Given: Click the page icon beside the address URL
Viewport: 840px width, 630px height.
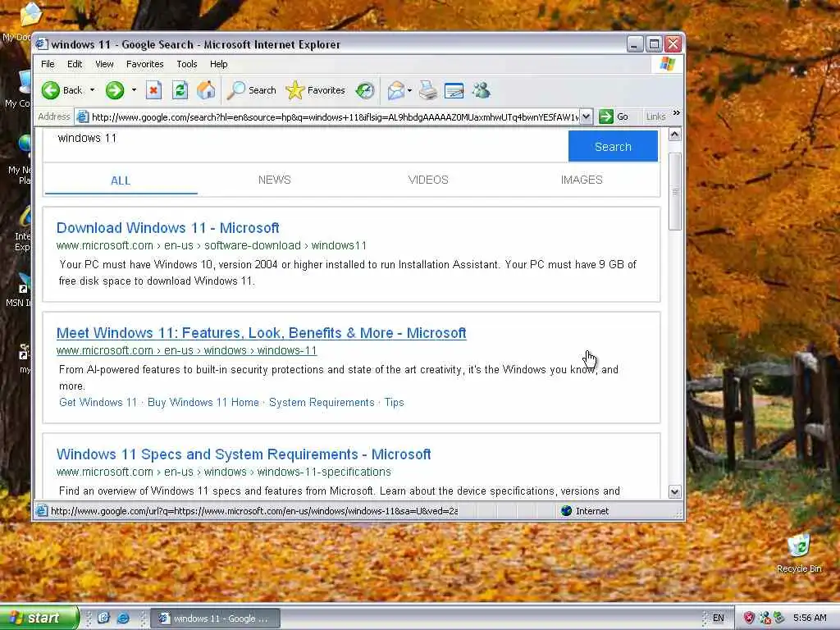Looking at the screenshot, I should tap(82, 116).
